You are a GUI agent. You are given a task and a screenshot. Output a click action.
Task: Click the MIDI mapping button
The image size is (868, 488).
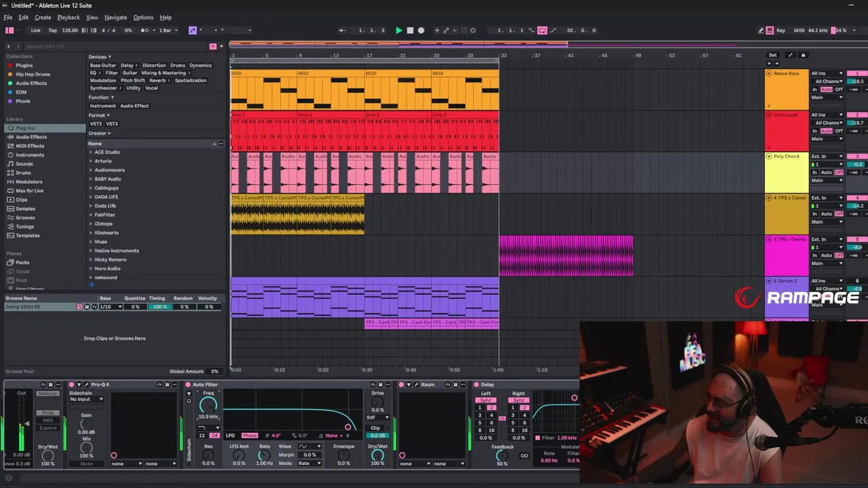(799, 30)
